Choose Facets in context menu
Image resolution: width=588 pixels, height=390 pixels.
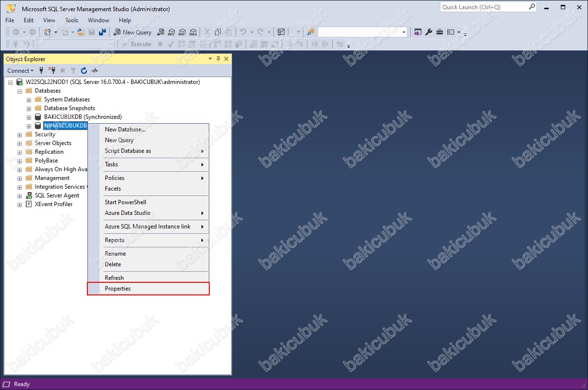pyautogui.click(x=148, y=189)
